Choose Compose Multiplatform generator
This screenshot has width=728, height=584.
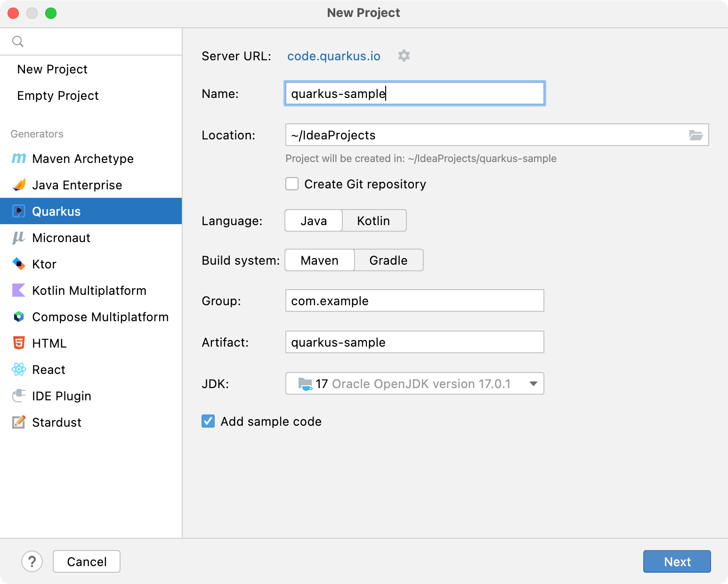tap(91, 317)
